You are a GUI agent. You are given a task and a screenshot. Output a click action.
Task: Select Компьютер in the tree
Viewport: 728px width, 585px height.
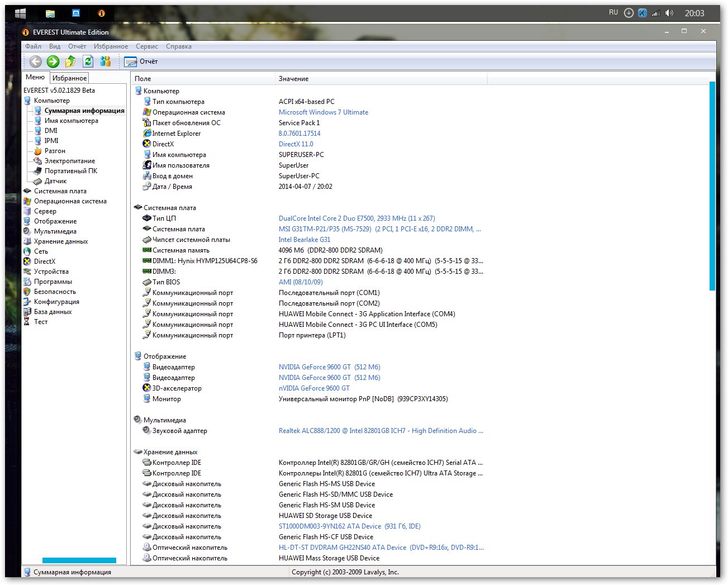click(x=52, y=101)
